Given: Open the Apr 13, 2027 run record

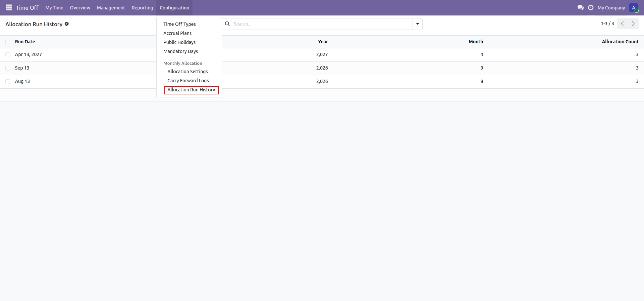Looking at the screenshot, I should coord(29,54).
